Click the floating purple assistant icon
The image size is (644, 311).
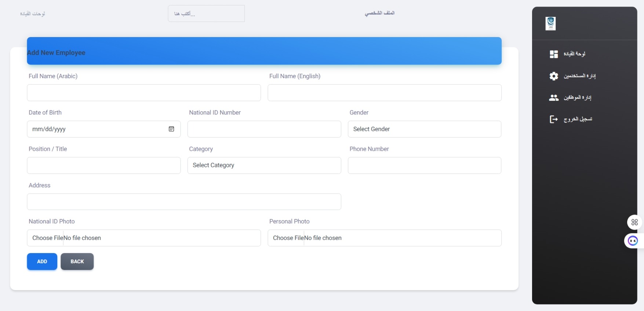click(x=633, y=241)
